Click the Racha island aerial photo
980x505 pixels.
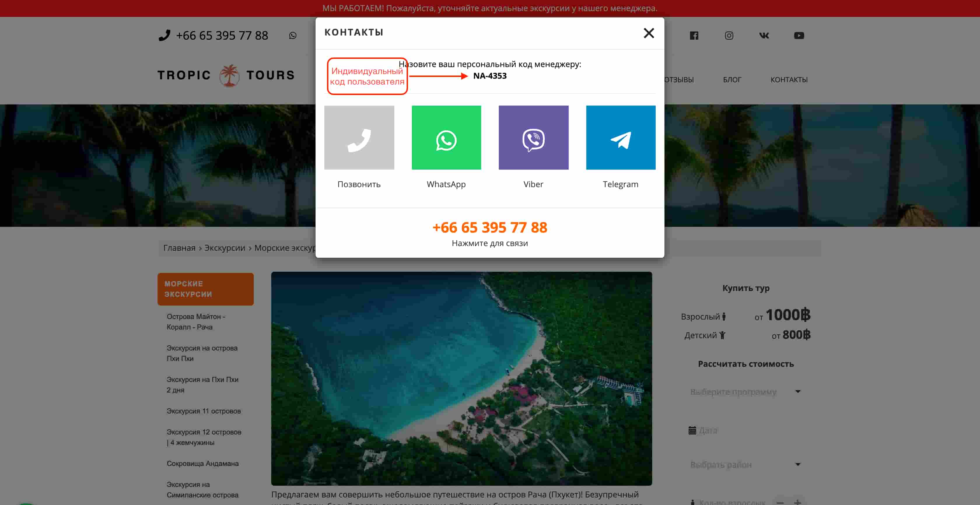[461, 378]
